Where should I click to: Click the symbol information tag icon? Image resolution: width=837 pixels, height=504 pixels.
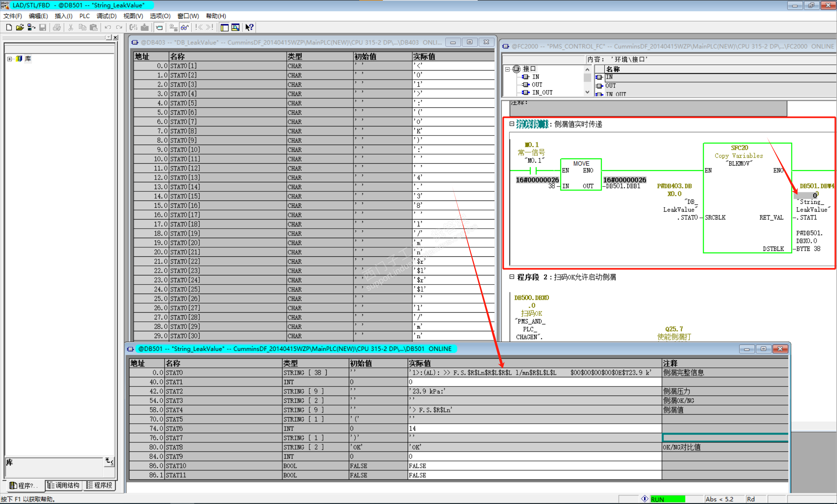159,27
